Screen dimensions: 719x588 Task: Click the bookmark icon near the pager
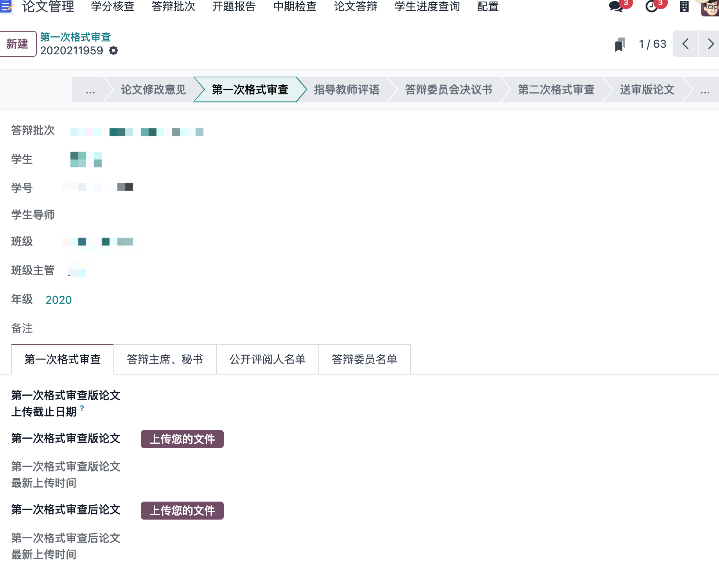(620, 45)
